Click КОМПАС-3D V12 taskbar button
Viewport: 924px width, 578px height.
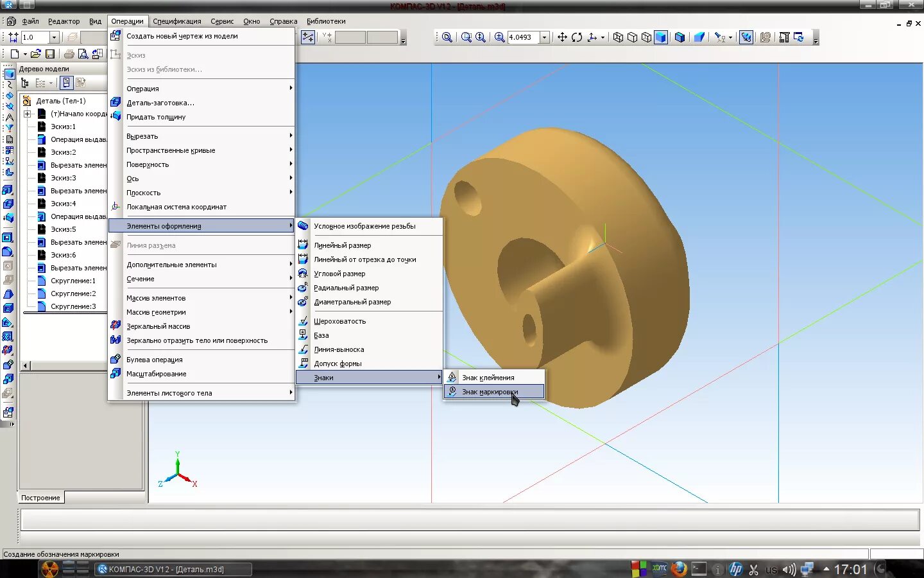point(173,569)
